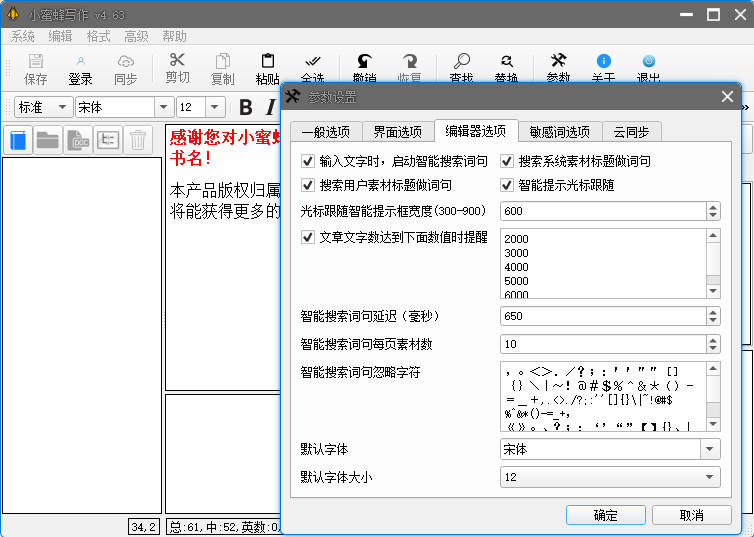Toggle 搜索系统素材标题做词句 checkbox

pyautogui.click(x=507, y=161)
